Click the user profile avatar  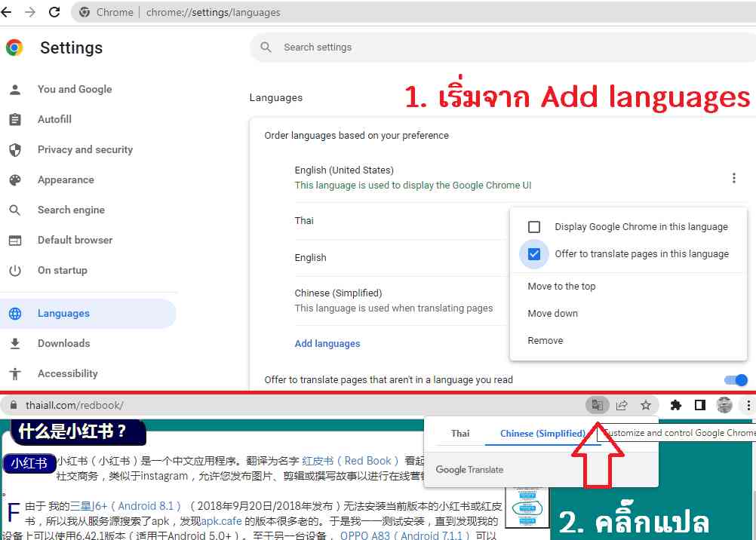pos(724,405)
